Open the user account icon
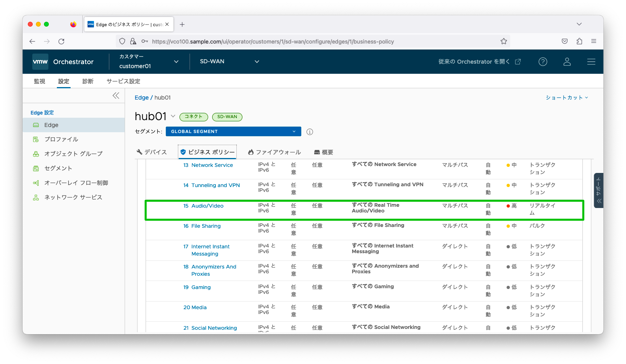The height and width of the screenshot is (364, 626). pos(567,62)
